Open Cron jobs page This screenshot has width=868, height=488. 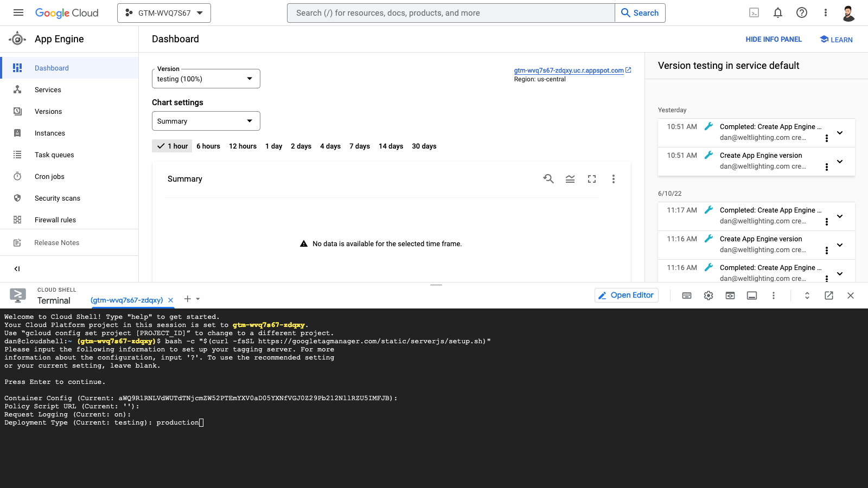point(69,176)
